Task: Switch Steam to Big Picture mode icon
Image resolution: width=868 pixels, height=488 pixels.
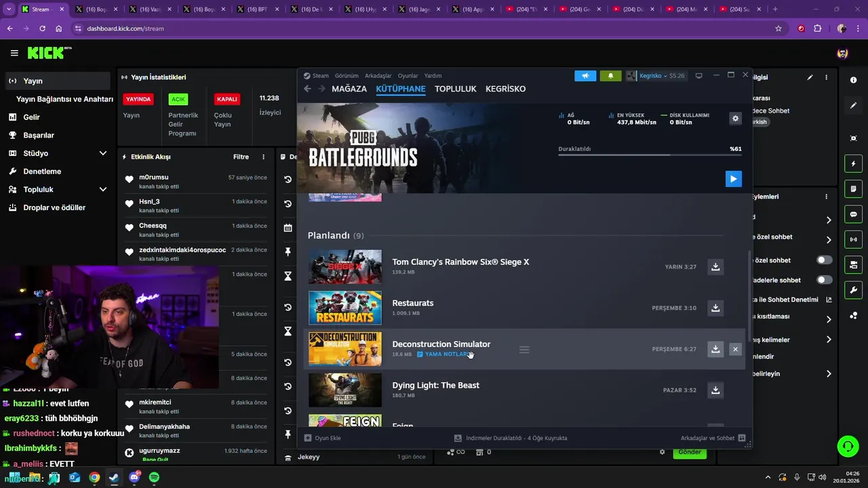Action: tap(699, 75)
